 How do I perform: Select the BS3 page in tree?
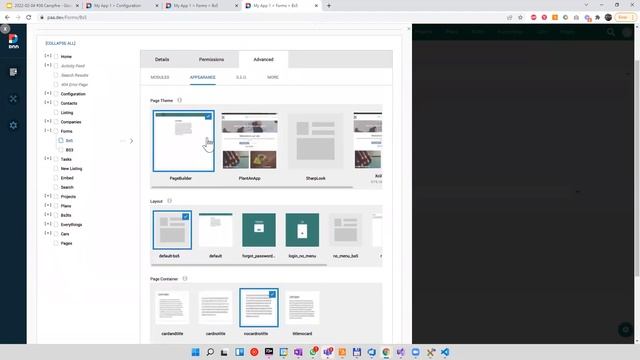[x=69, y=150]
